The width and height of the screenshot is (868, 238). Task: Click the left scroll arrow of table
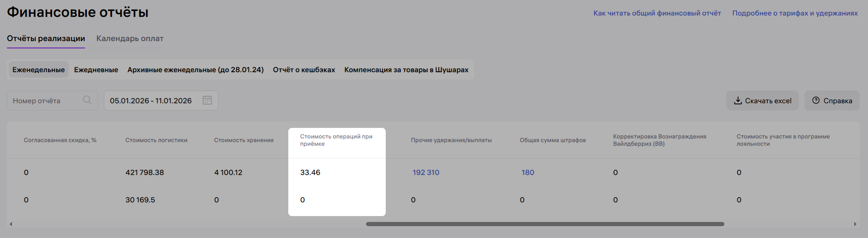coord(11,224)
